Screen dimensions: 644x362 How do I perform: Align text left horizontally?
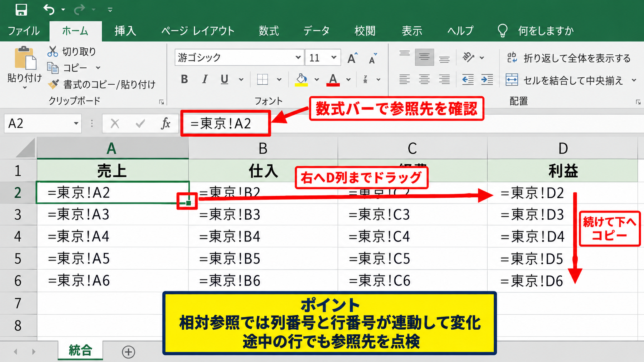pos(404,79)
